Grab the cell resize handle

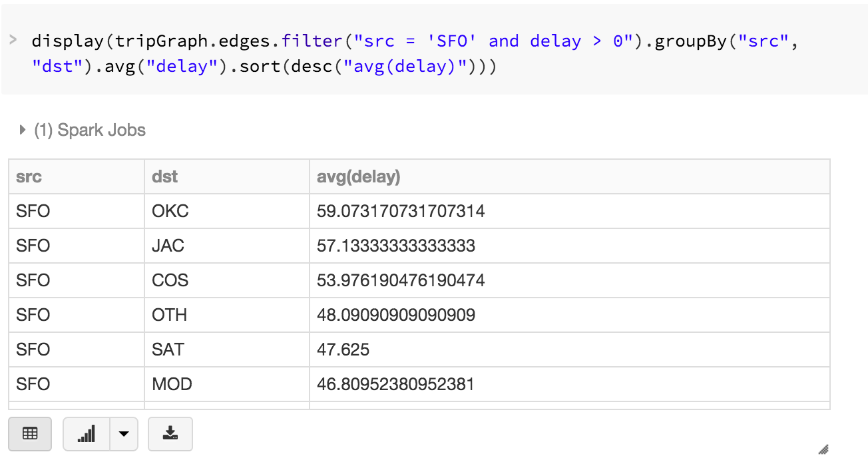pyautogui.click(x=823, y=449)
